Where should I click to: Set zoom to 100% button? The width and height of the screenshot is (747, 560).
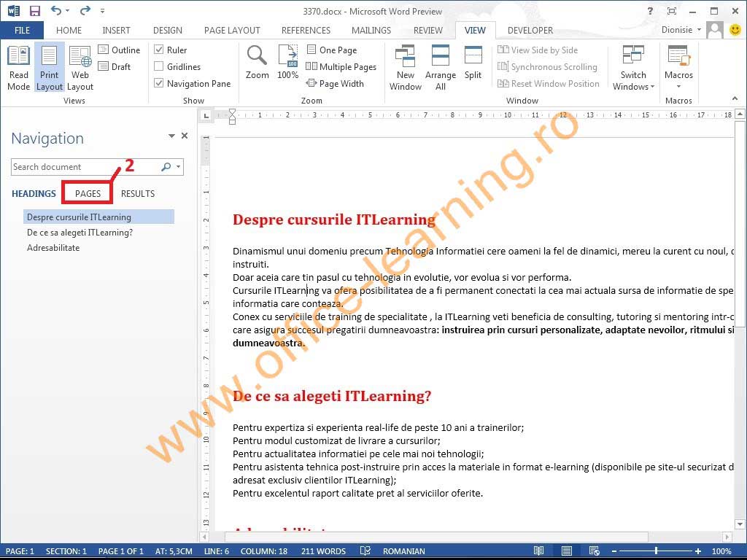(287, 63)
